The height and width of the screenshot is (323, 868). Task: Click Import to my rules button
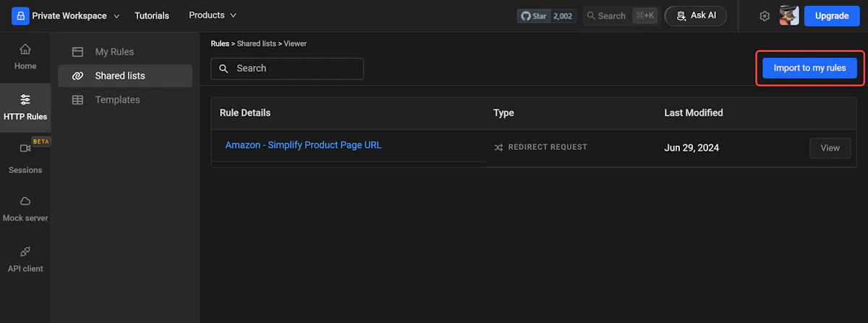(809, 68)
